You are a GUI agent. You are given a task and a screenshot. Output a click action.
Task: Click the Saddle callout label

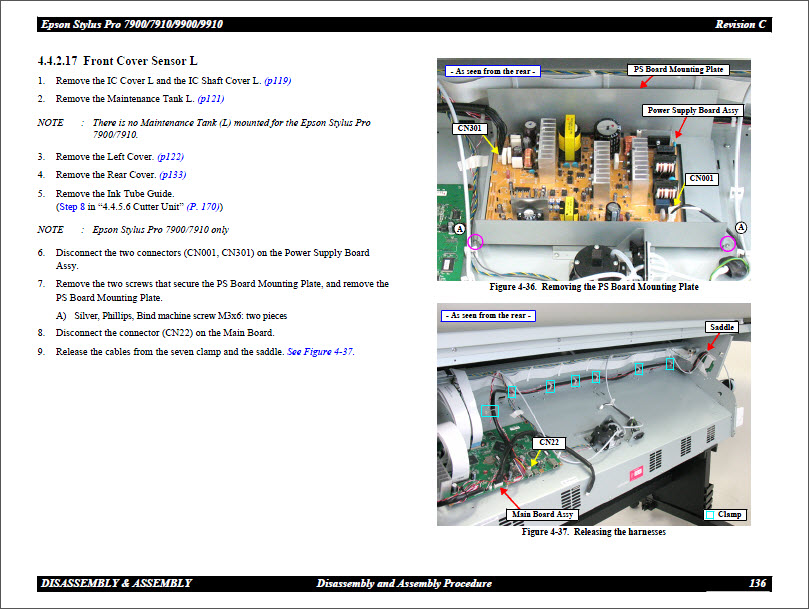coord(721,327)
